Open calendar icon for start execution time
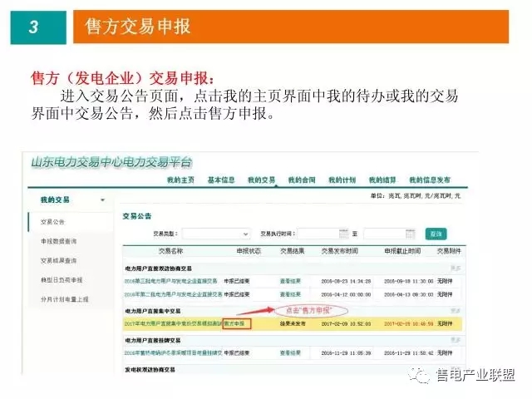The image size is (532, 399). point(343,234)
